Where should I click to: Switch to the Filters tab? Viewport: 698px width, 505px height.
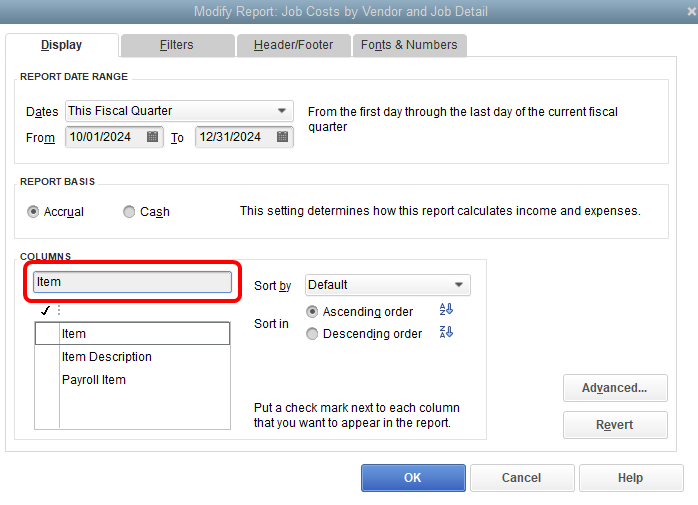click(177, 45)
